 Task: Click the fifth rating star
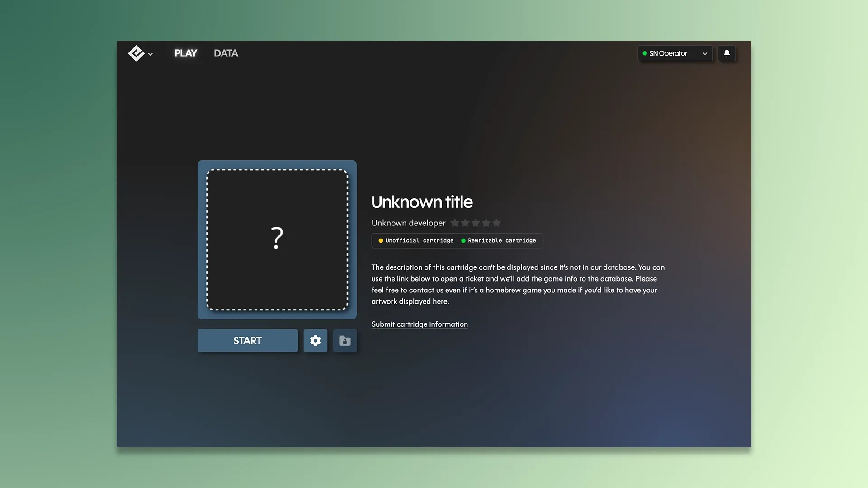tap(496, 223)
